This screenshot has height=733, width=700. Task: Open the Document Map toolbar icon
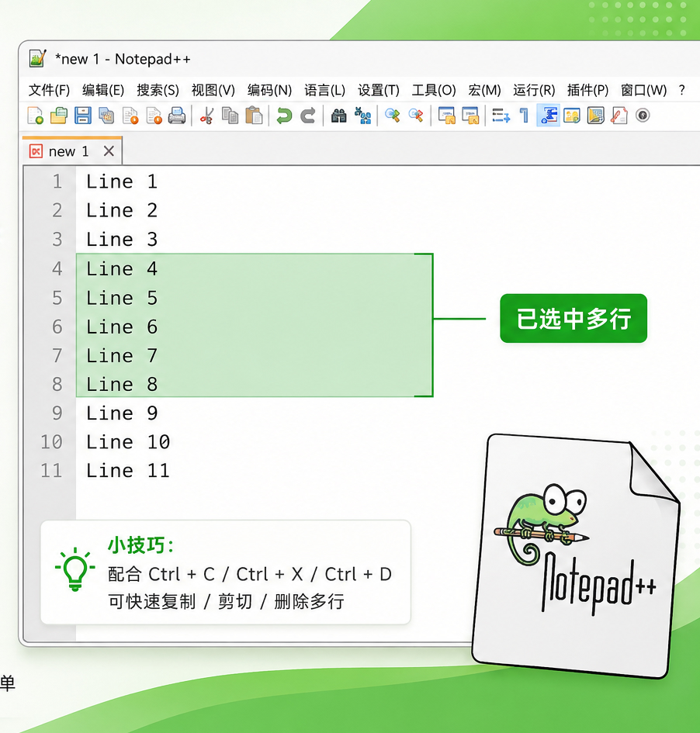[x=596, y=116]
